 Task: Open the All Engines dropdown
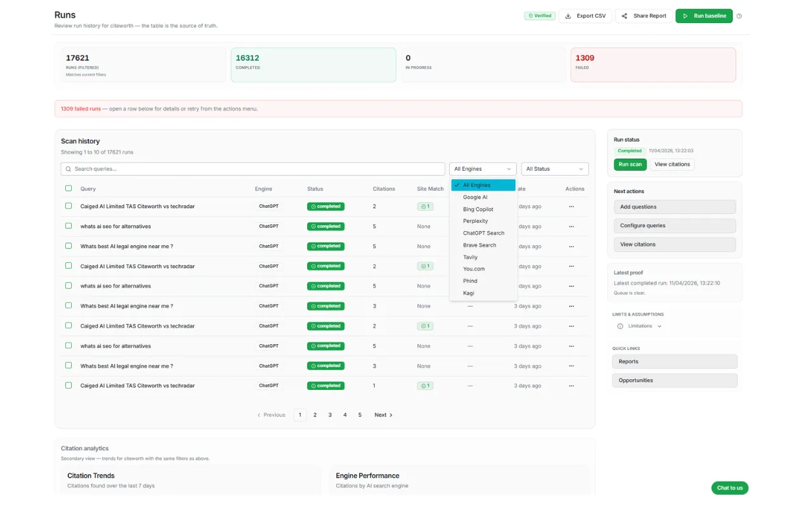point(483,169)
